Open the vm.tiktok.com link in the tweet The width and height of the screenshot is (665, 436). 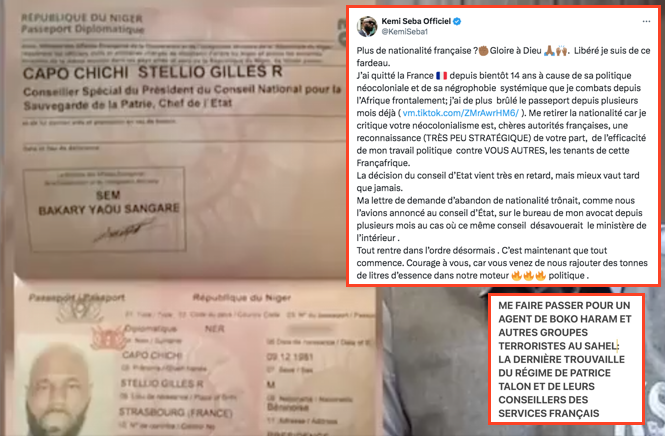[x=460, y=113]
